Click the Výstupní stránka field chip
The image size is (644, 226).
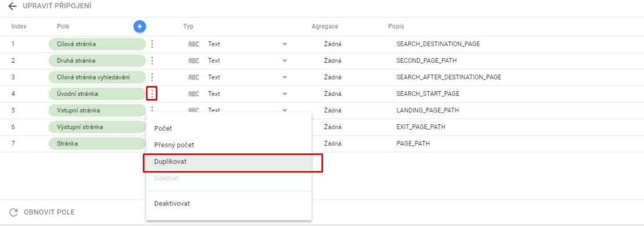[97, 127]
